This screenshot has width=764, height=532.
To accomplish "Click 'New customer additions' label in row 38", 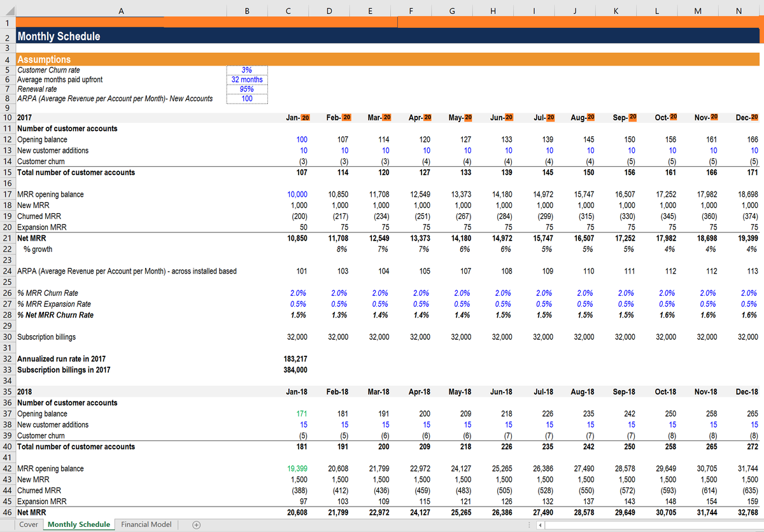I will pos(53,424).
